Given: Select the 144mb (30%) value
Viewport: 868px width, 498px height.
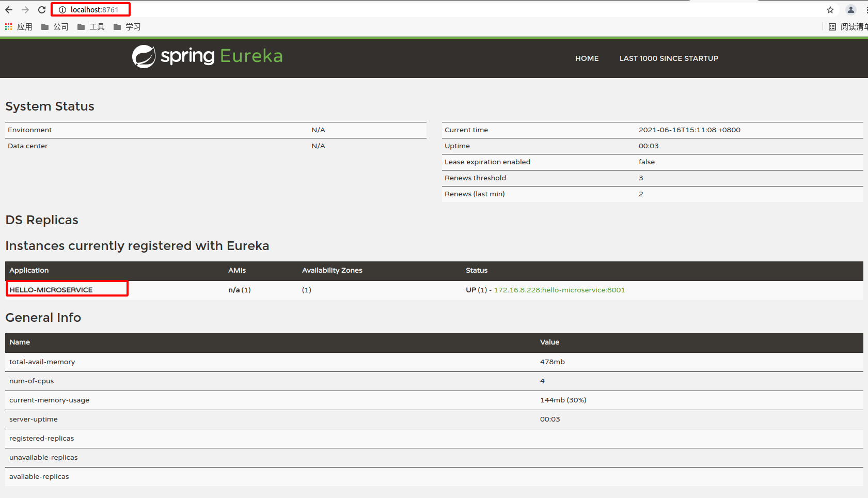Looking at the screenshot, I should click(x=563, y=400).
